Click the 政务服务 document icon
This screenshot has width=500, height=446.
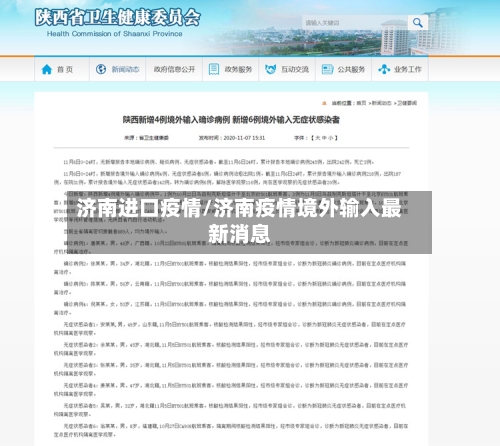click(x=214, y=69)
